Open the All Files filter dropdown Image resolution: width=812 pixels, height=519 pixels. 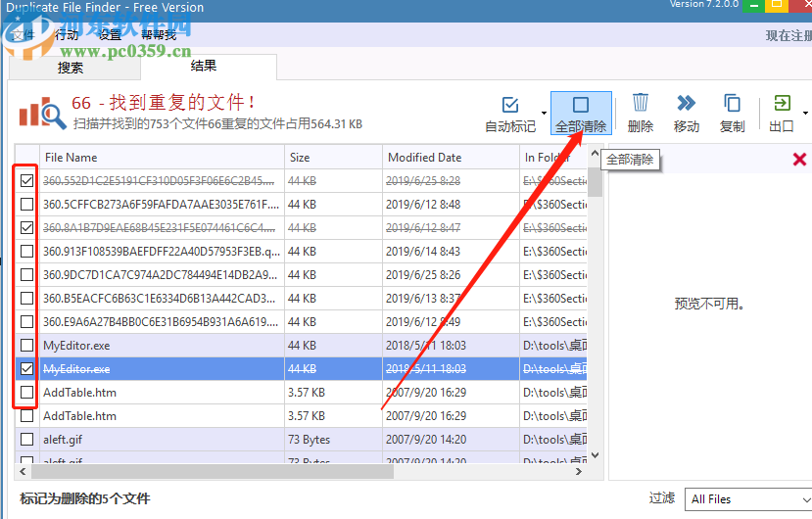coord(748,499)
